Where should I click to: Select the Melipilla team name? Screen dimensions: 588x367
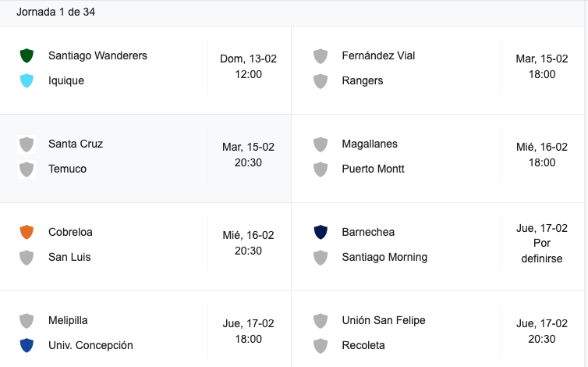point(68,320)
